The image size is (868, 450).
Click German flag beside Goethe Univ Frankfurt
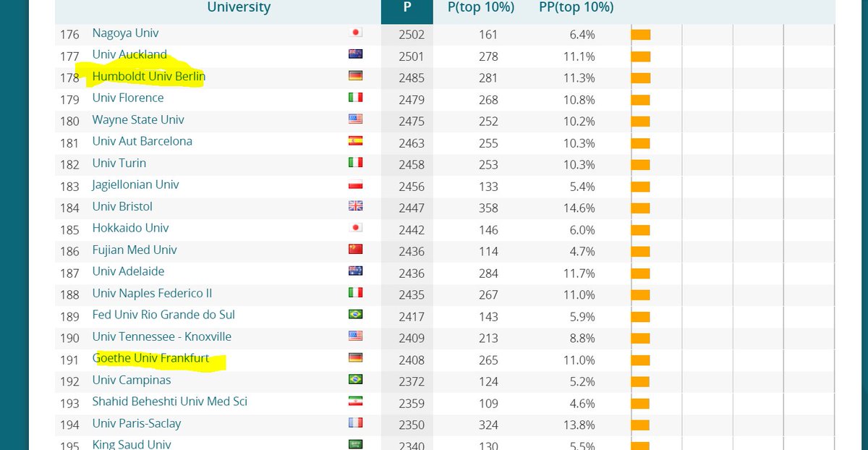click(355, 358)
